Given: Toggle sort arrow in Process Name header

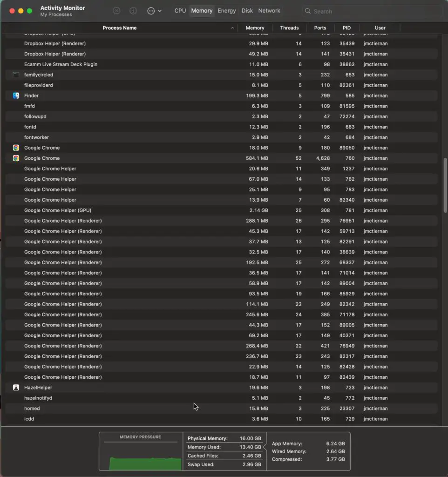Looking at the screenshot, I should 232,27.
